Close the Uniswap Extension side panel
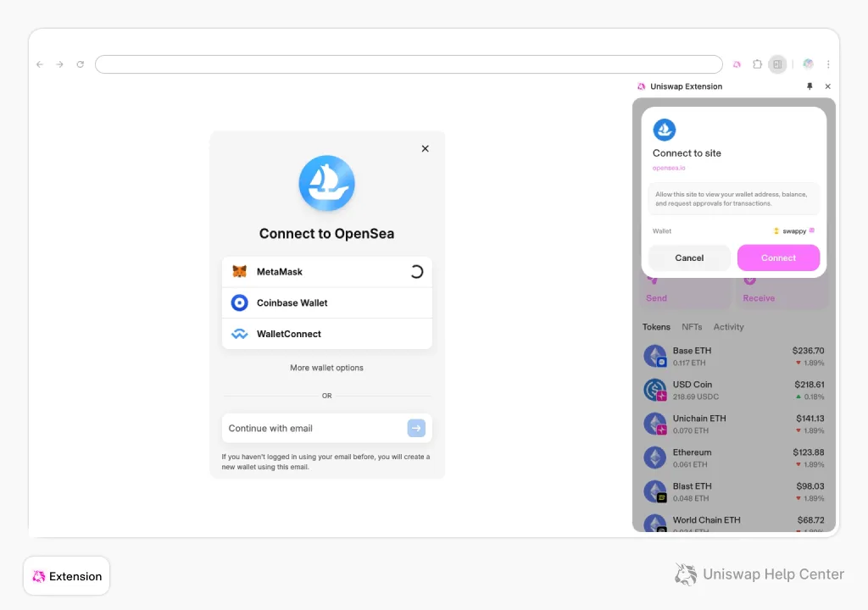The image size is (868, 610). click(x=827, y=86)
